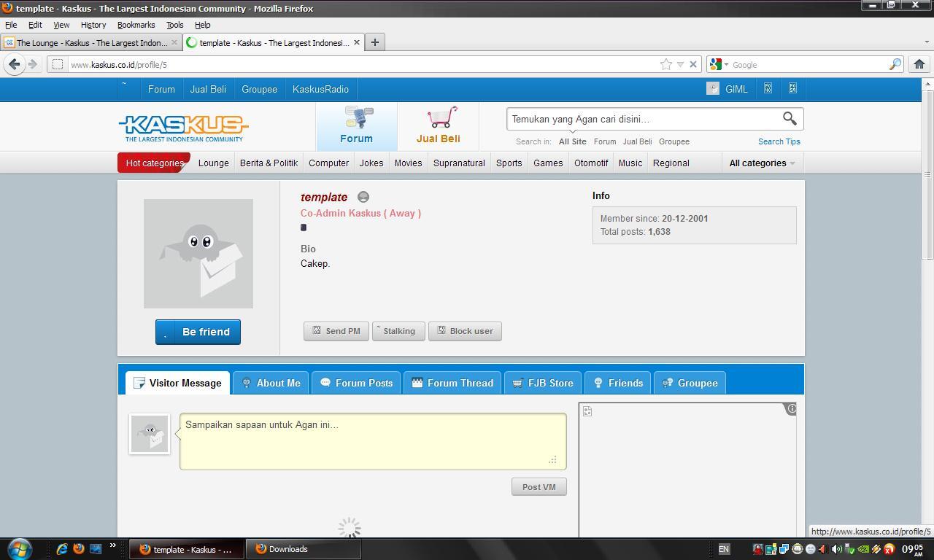
Task: Set search scope to Jual Beli
Action: click(x=637, y=141)
